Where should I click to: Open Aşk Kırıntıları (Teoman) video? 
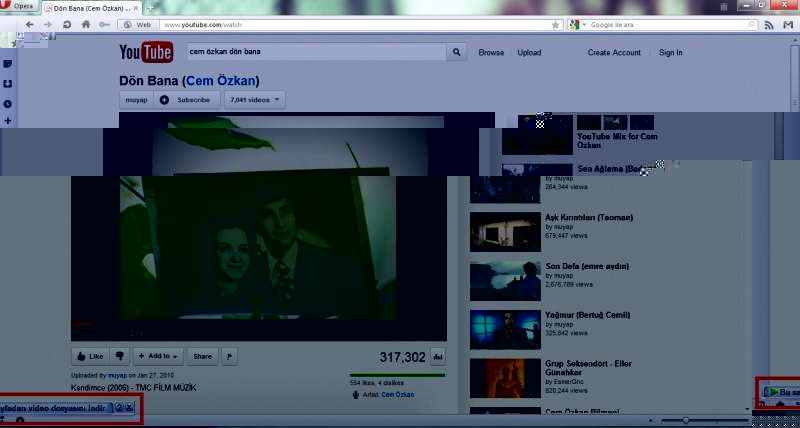[589, 217]
